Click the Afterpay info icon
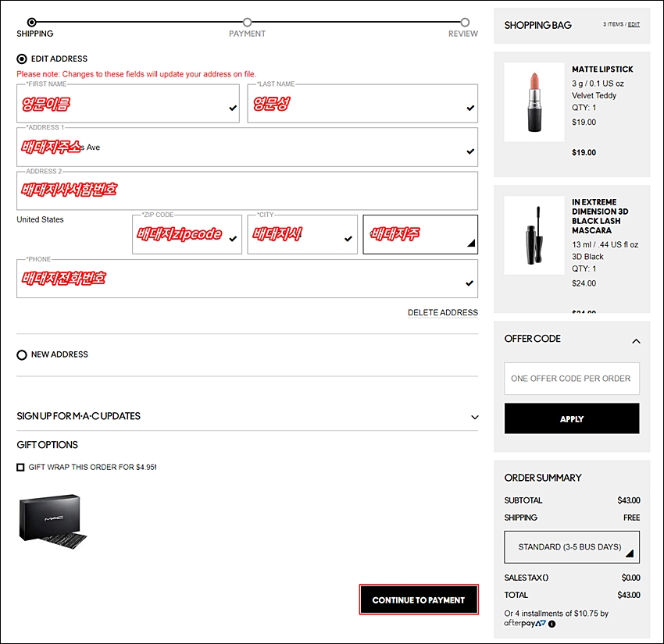Viewport: 664px width, 644px height. point(552,624)
